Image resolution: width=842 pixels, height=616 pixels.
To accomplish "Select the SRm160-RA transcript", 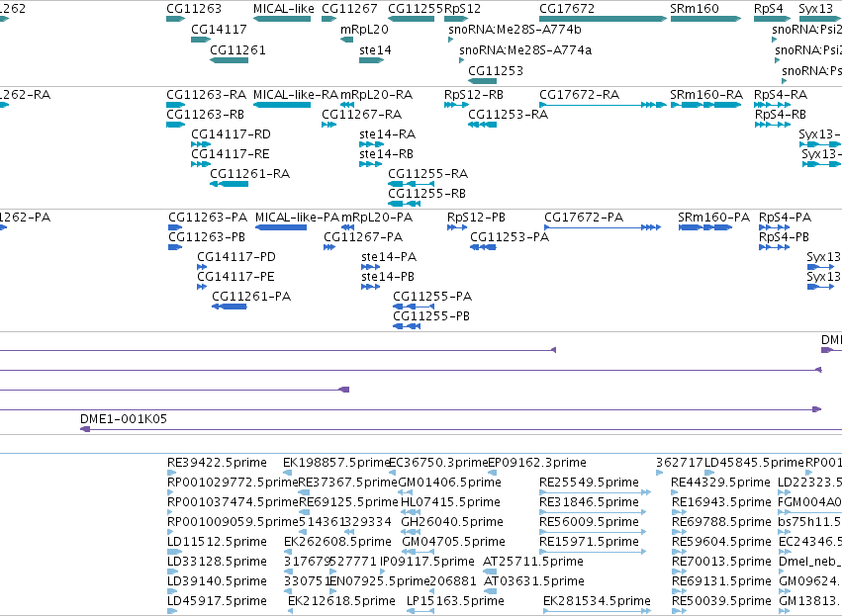I will [x=705, y=105].
